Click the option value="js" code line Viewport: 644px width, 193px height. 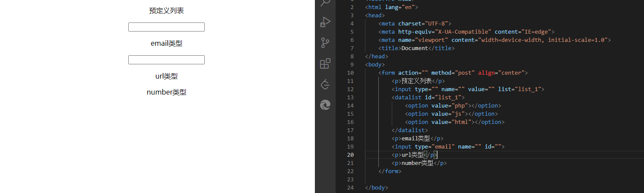click(x=451, y=114)
